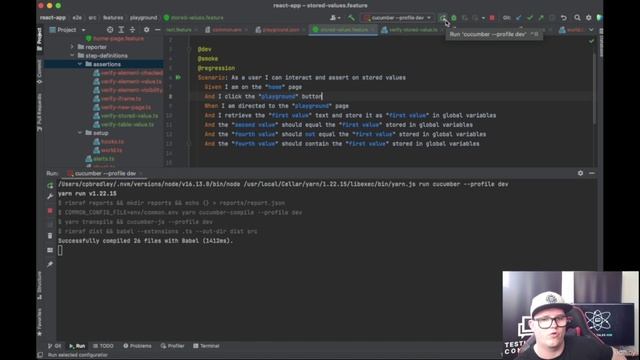
Task: Open the Git tool window tab
Action: click(x=54, y=346)
